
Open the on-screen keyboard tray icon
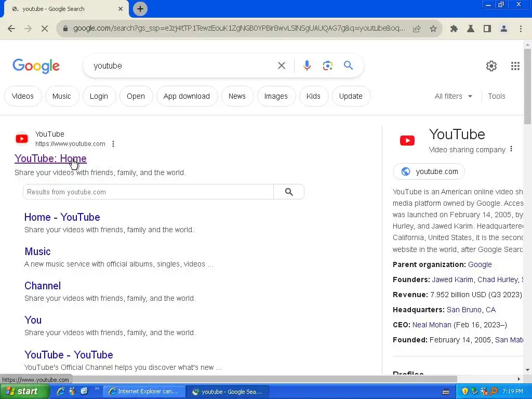click(x=446, y=392)
